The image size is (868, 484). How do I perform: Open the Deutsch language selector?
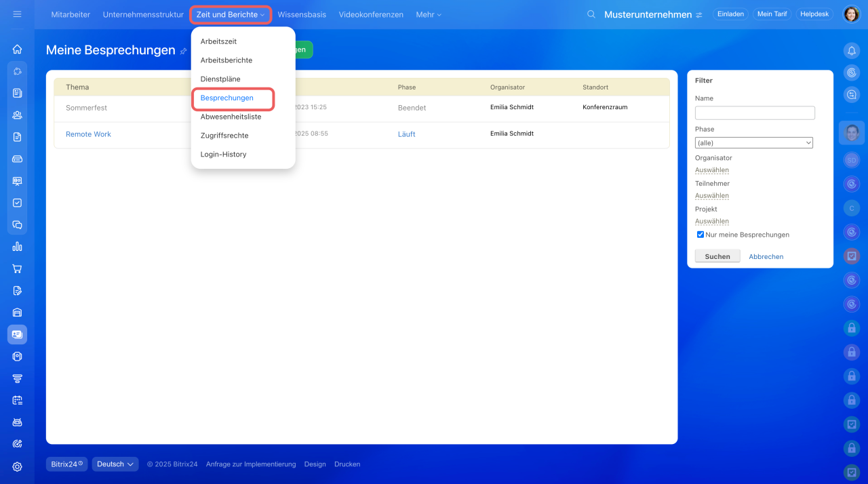[x=115, y=464]
